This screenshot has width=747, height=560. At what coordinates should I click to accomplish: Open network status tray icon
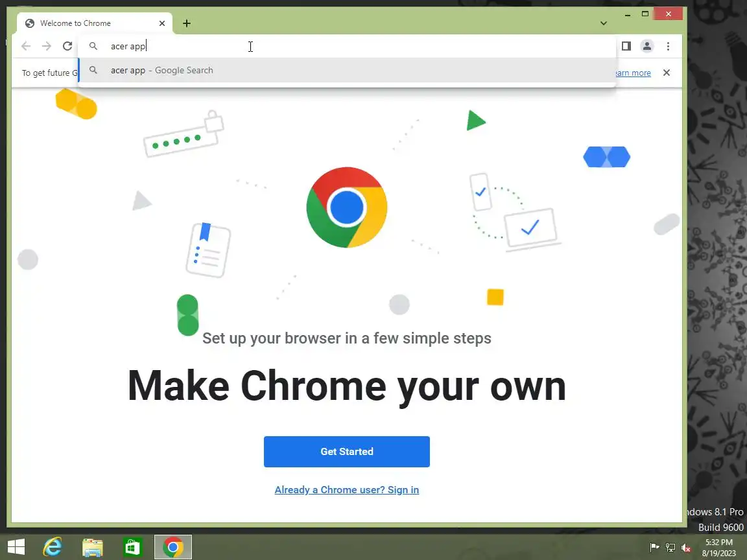tap(670, 548)
